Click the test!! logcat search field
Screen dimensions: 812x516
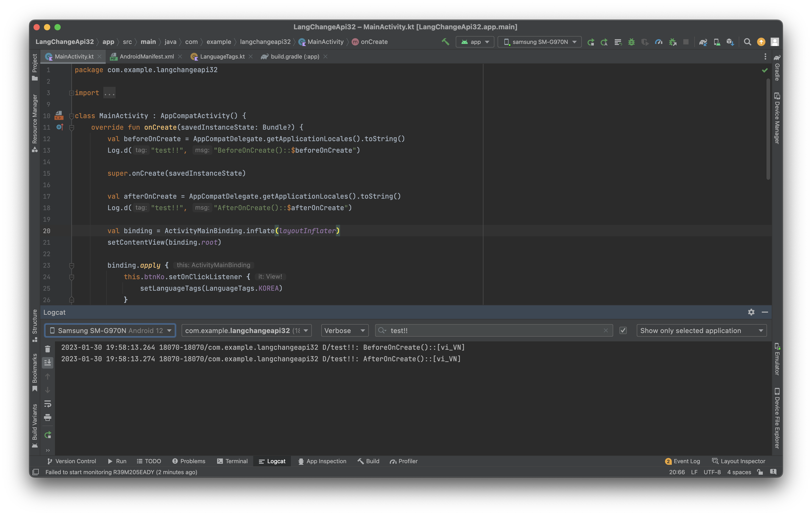tap(492, 330)
